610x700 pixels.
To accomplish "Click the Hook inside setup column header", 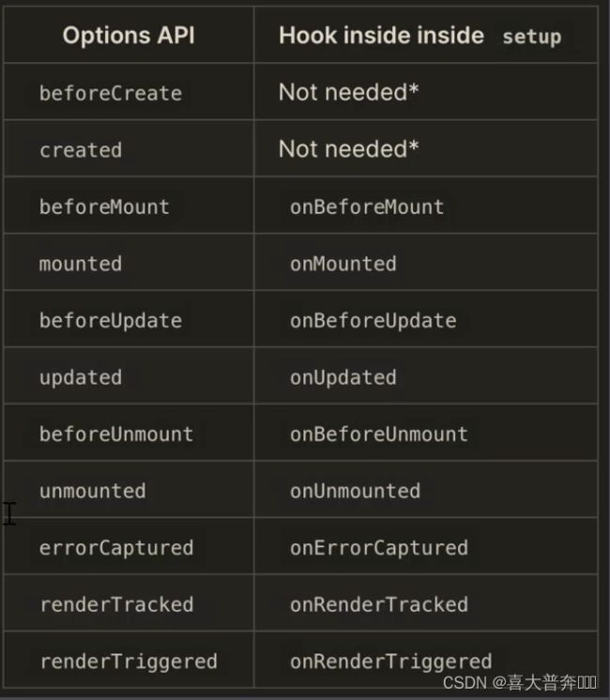I will tap(419, 36).
